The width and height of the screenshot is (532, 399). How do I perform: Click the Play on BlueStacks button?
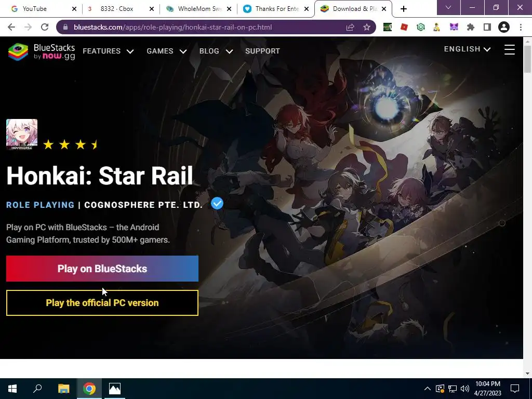[x=102, y=269]
